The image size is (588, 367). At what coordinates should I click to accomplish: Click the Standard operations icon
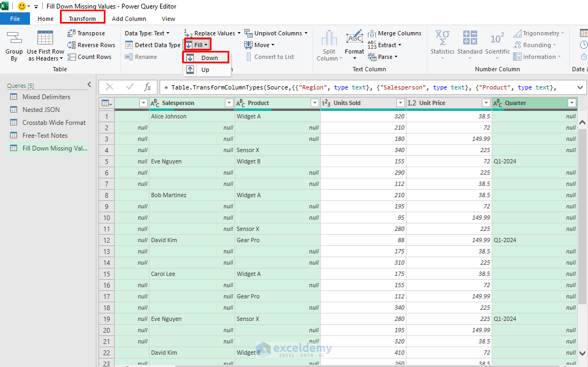[470, 38]
